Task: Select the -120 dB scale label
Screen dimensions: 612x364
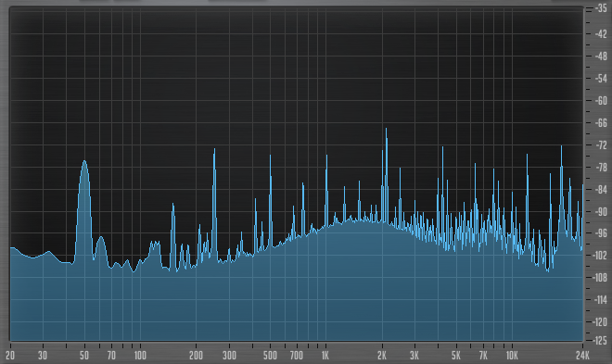Action: [x=600, y=322]
